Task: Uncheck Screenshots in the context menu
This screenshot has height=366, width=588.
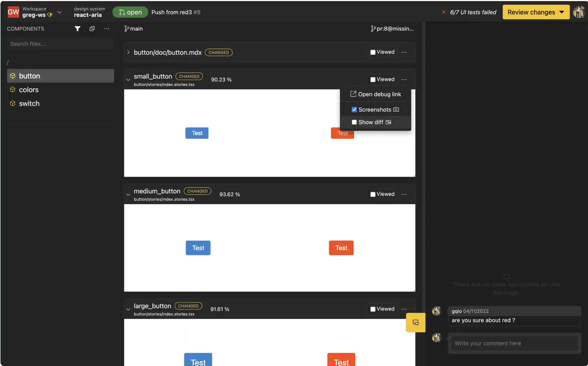Action: click(x=354, y=109)
